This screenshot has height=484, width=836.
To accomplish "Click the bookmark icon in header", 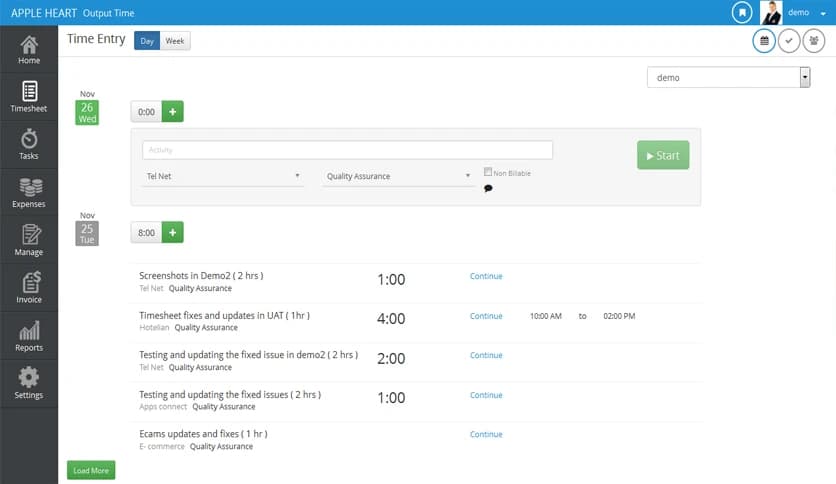I will point(741,13).
